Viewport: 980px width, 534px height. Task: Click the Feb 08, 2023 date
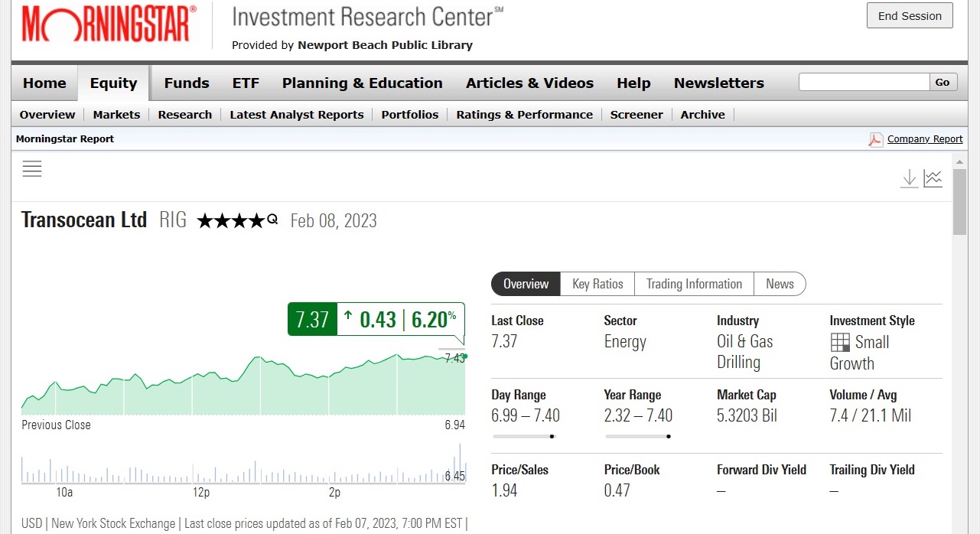point(334,221)
